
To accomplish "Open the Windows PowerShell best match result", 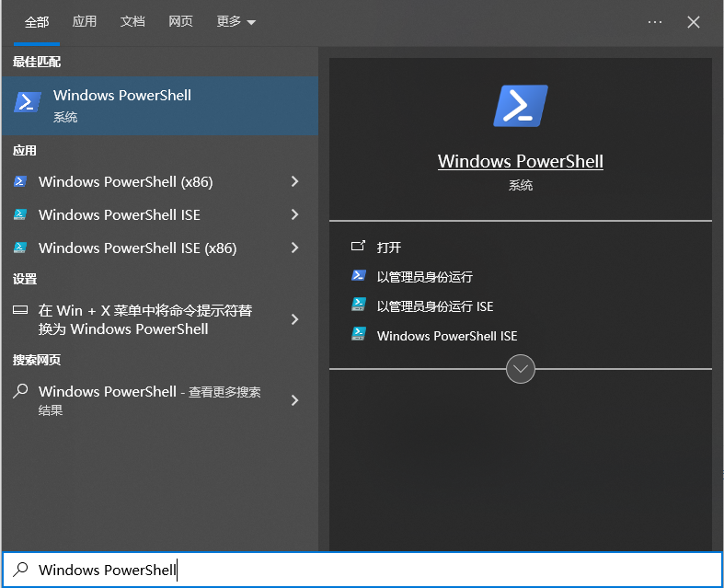I will (160, 106).
